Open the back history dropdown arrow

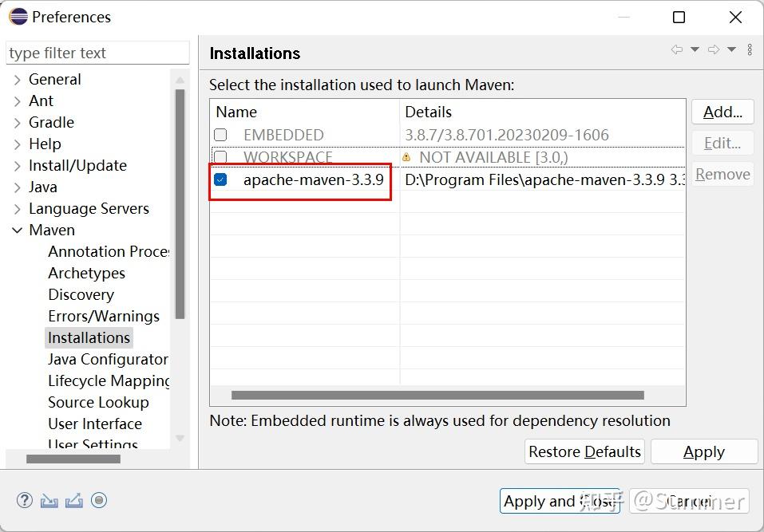coord(695,49)
